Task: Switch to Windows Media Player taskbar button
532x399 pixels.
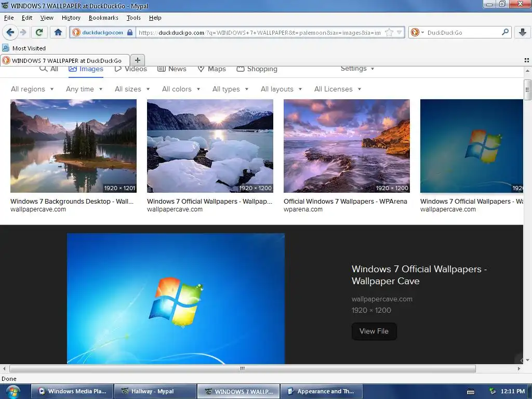Action: tap(72, 391)
